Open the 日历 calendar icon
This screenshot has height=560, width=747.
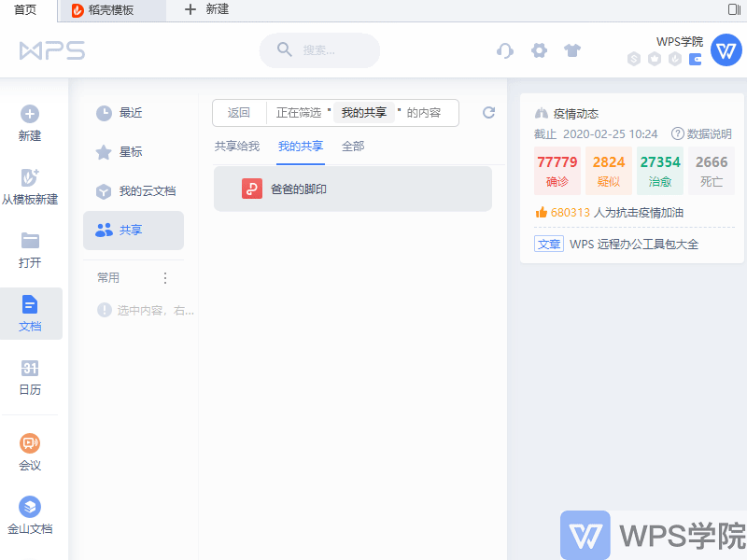[x=30, y=368]
